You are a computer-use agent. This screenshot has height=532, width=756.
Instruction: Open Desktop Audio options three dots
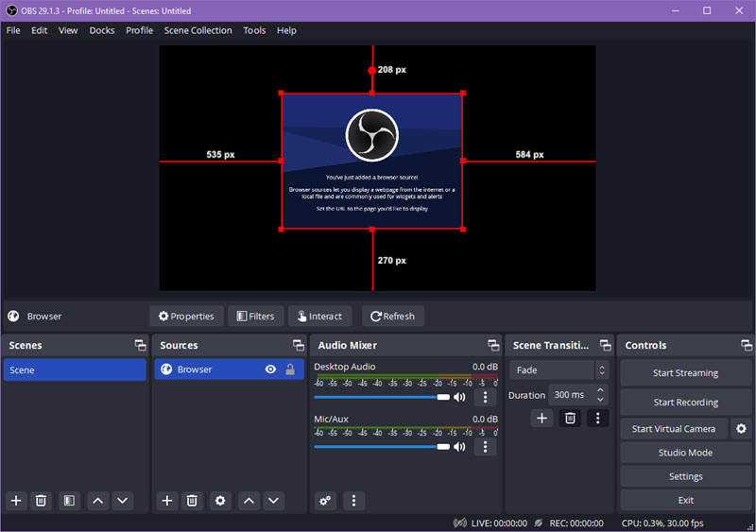click(x=485, y=397)
